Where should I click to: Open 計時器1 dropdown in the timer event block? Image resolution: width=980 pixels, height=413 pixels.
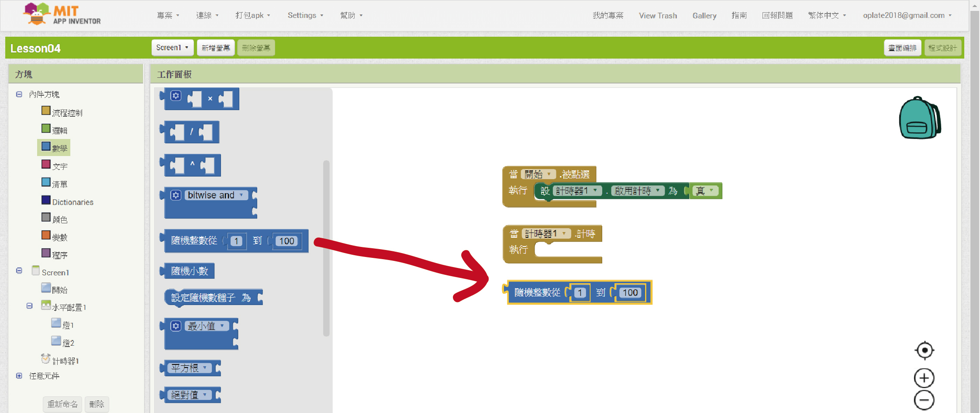coord(546,234)
